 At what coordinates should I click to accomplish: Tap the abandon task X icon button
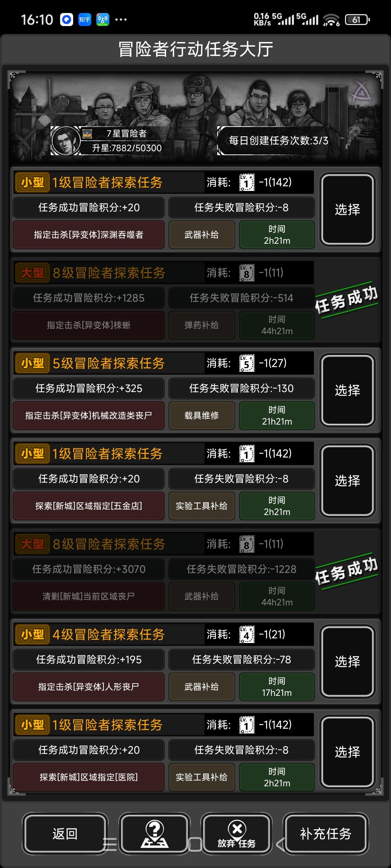point(237,834)
